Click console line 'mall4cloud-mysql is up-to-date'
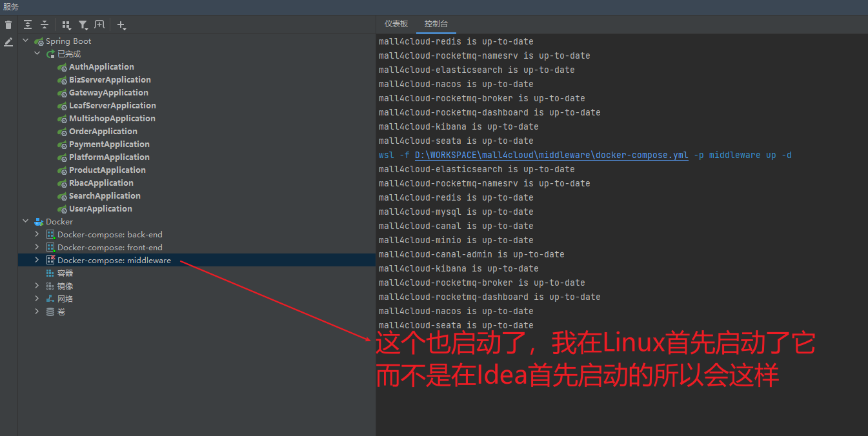The image size is (868, 436). coord(456,212)
